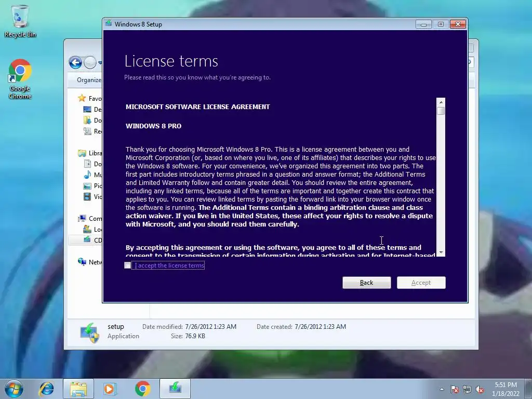The image size is (532, 399).
Task: Open the Organize menu in Explorer
Action: [89, 80]
